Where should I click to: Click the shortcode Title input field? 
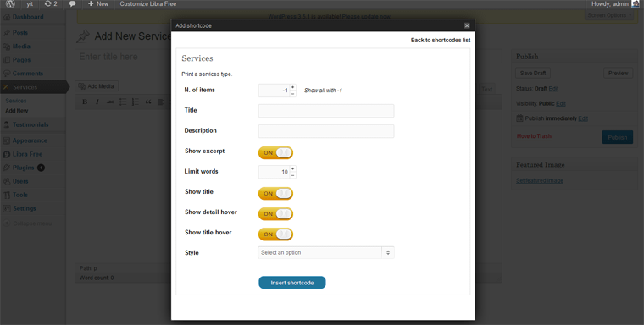pyautogui.click(x=326, y=111)
